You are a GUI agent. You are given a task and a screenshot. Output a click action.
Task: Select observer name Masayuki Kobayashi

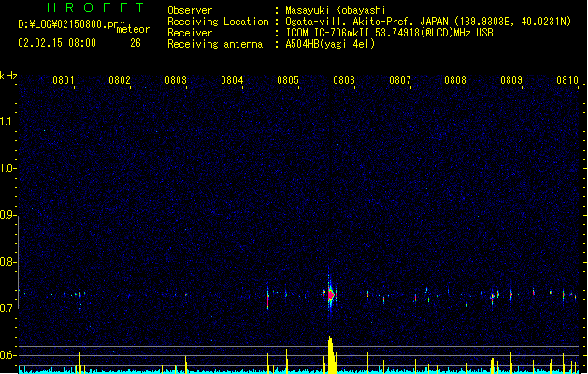(x=336, y=10)
